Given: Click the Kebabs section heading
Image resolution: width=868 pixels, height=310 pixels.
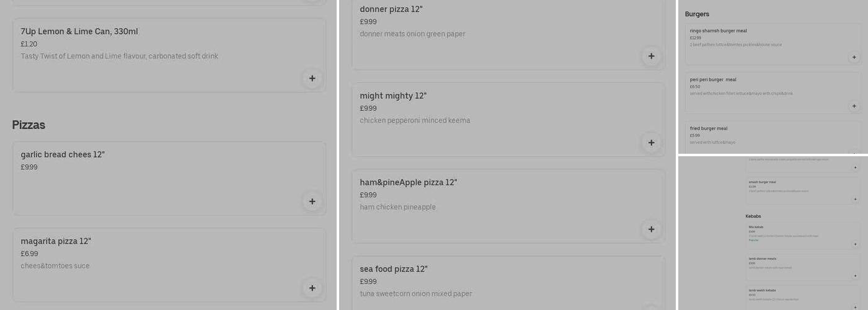Looking at the screenshot, I should click(x=753, y=216).
